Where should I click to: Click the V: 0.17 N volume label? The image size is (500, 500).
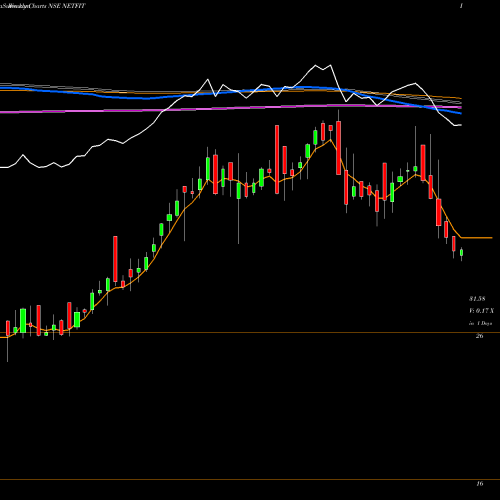pos(481,311)
